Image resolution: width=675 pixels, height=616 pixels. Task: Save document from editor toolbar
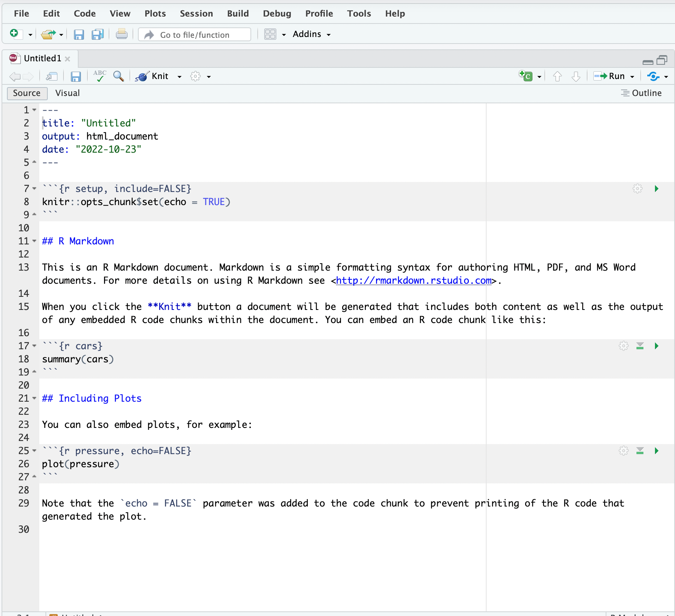tap(76, 76)
